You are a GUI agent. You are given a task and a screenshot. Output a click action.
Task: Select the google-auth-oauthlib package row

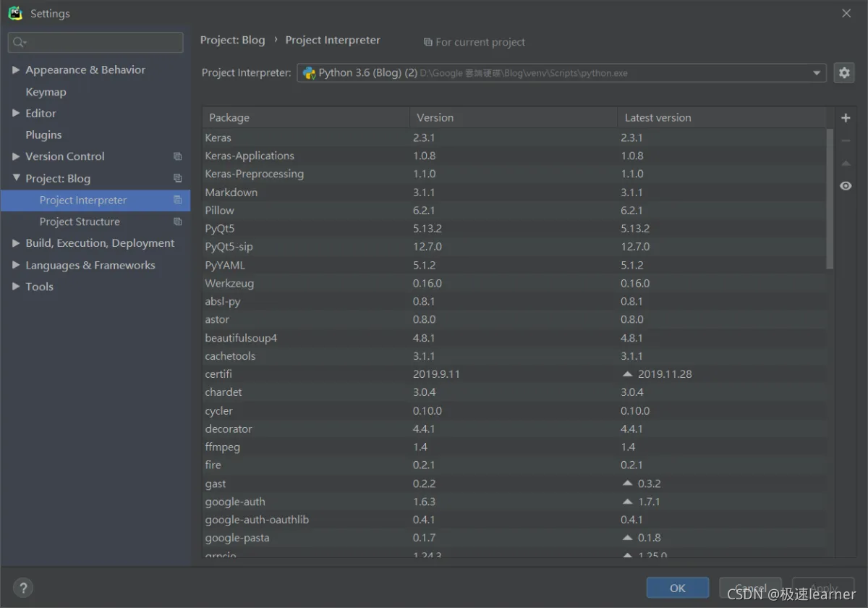pyautogui.click(x=514, y=520)
